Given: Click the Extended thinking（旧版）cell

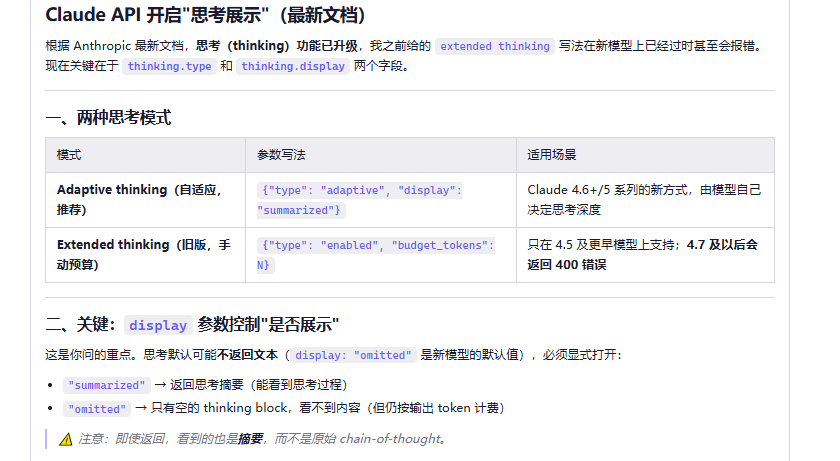Looking at the screenshot, I should click(145, 255).
